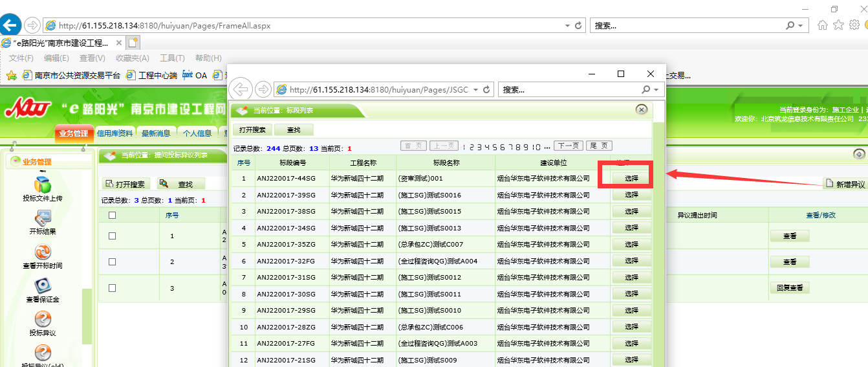Screen dimensions: 868x367
Task: Select row ANJ220017-28ZG via 选择
Action: click(x=631, y=327)
